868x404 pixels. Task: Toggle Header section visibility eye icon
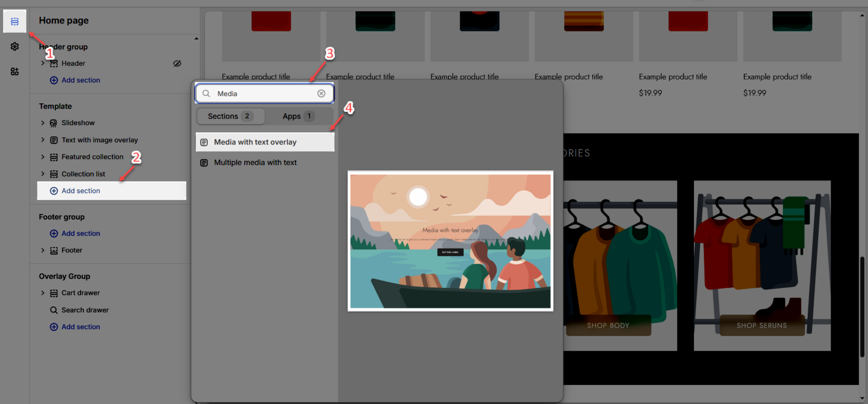pos(177,64)
